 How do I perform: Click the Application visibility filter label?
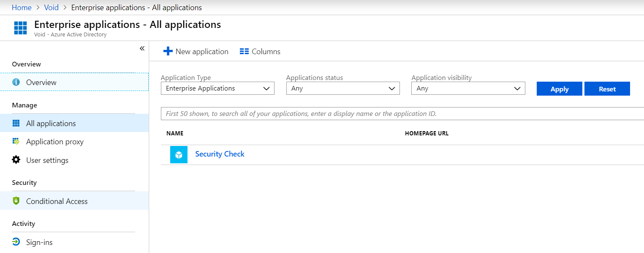pyautogui.click(x=442, y=78)
